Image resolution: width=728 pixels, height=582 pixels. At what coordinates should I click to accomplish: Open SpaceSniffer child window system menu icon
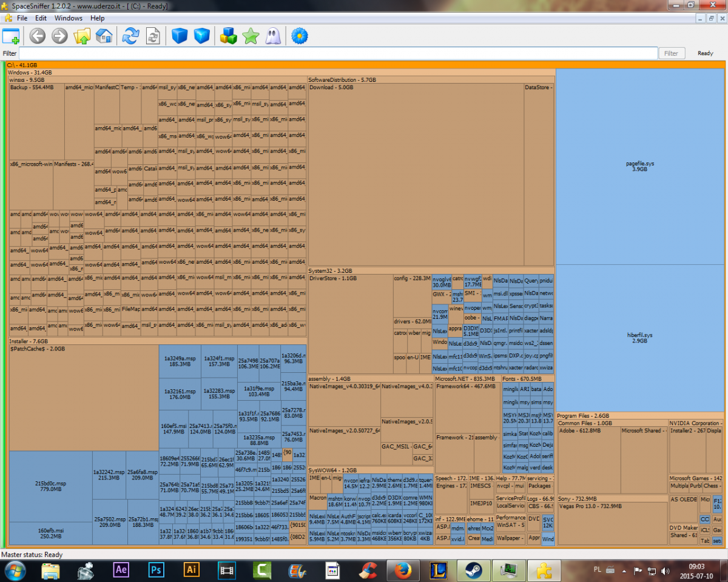(8, 18)
